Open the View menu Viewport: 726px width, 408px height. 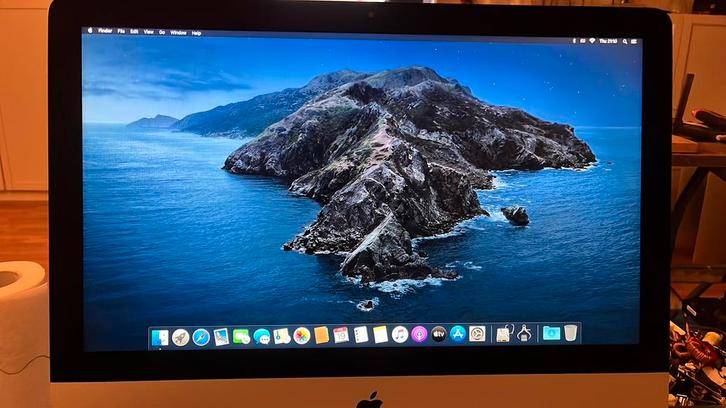[x=149, y=32]
